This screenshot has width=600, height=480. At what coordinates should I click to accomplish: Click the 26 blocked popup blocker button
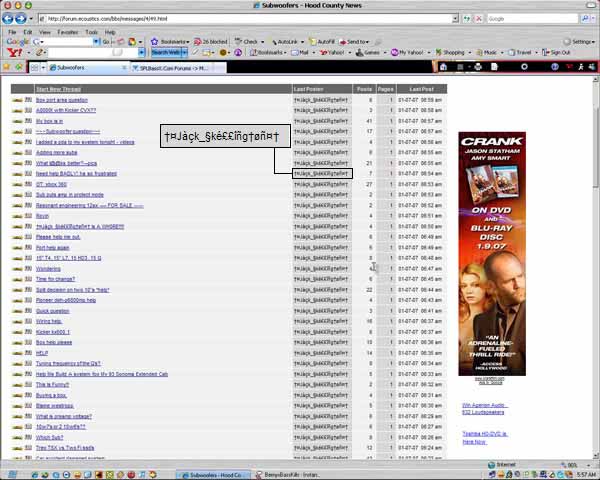tap(210, 41)
